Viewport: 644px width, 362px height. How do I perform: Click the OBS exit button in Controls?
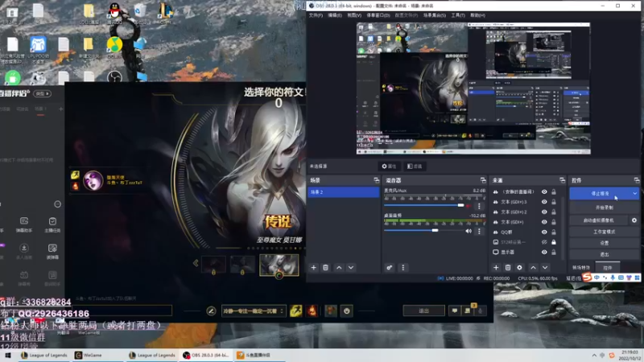605,254
